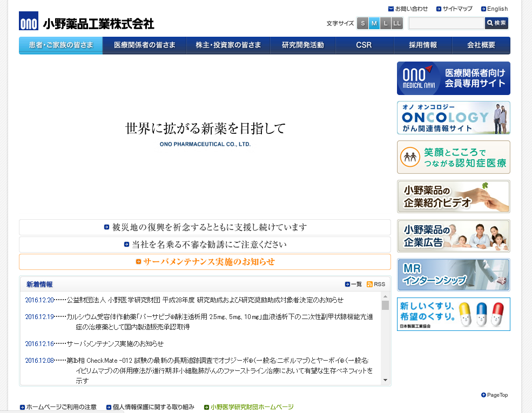Open the MR インターンシップ banner
This screenshot has height=413, width=532.
click(454, 275)
